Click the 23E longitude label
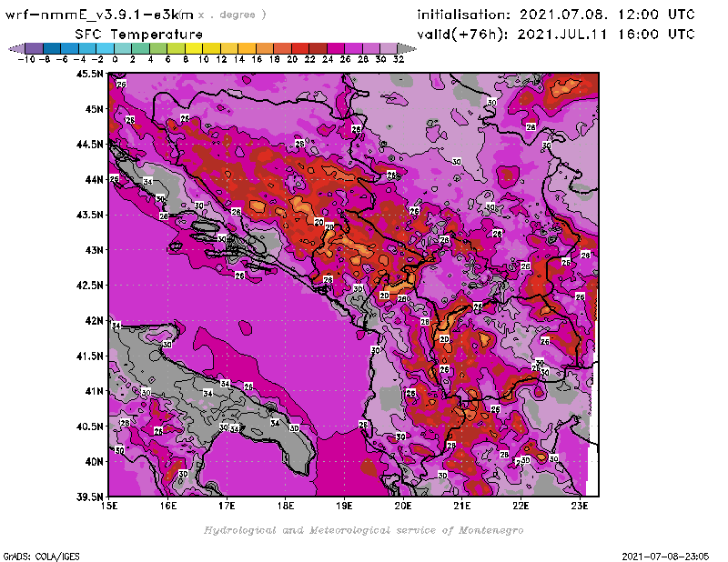This screenshot has height=562, width=728. [x=580, y=506]
